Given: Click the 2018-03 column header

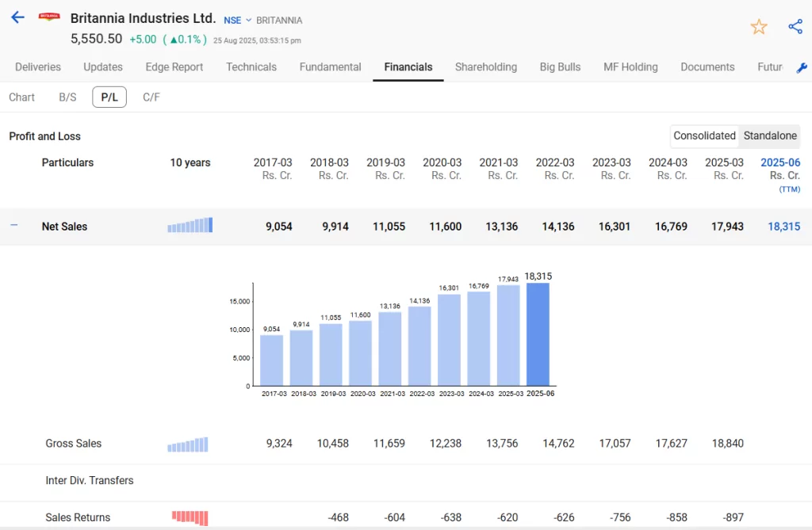Looking at the screenshot, I should click(329, 169).
